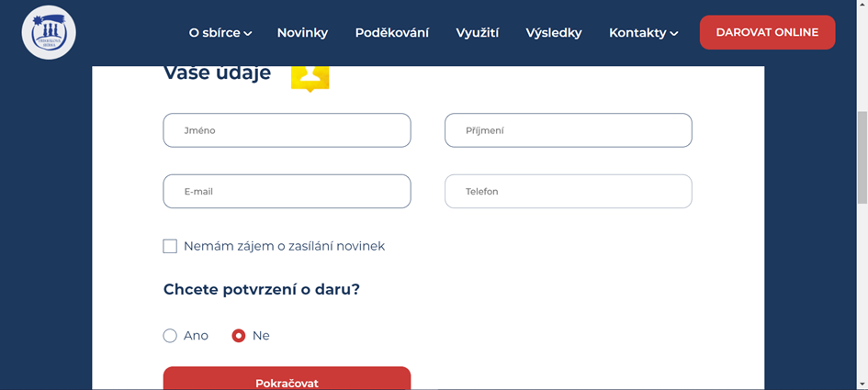
Task: Tick the Nemám zájem o zasílání novinek checkbox
Action: (170, 246)
